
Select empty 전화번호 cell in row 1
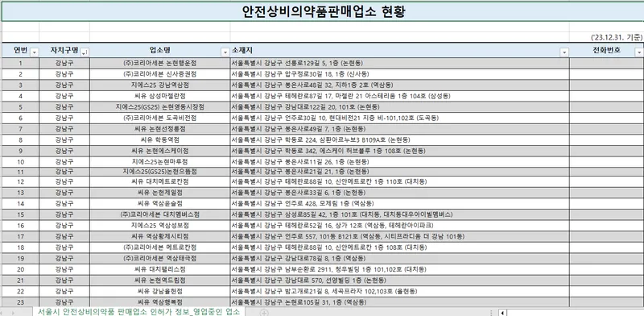click(x=607, y=64)
